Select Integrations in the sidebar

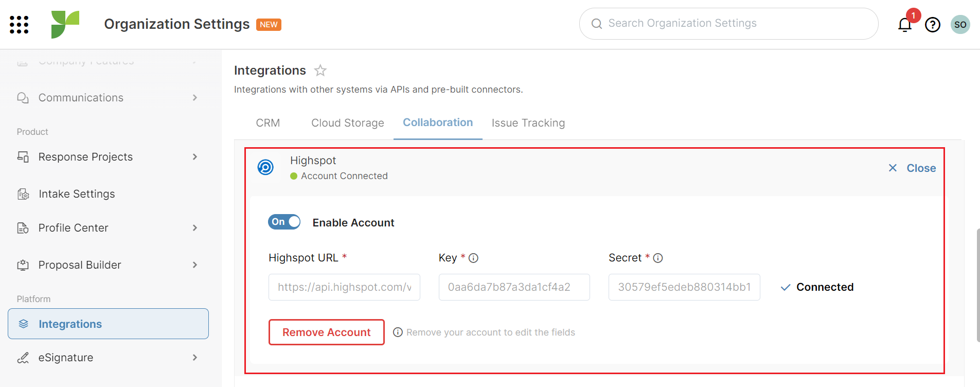[108, 324]
